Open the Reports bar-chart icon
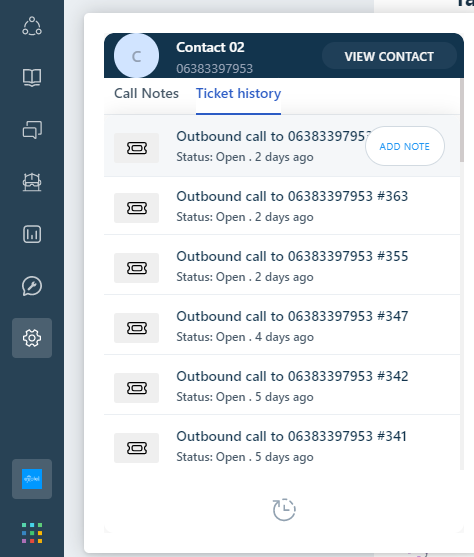Viewport: 474px width, 557px height. click(x=32, y=234)
